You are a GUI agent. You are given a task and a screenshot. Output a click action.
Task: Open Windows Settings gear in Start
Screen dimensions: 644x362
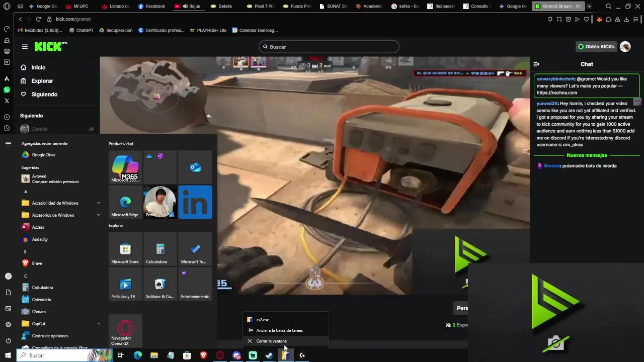point(8,325)
